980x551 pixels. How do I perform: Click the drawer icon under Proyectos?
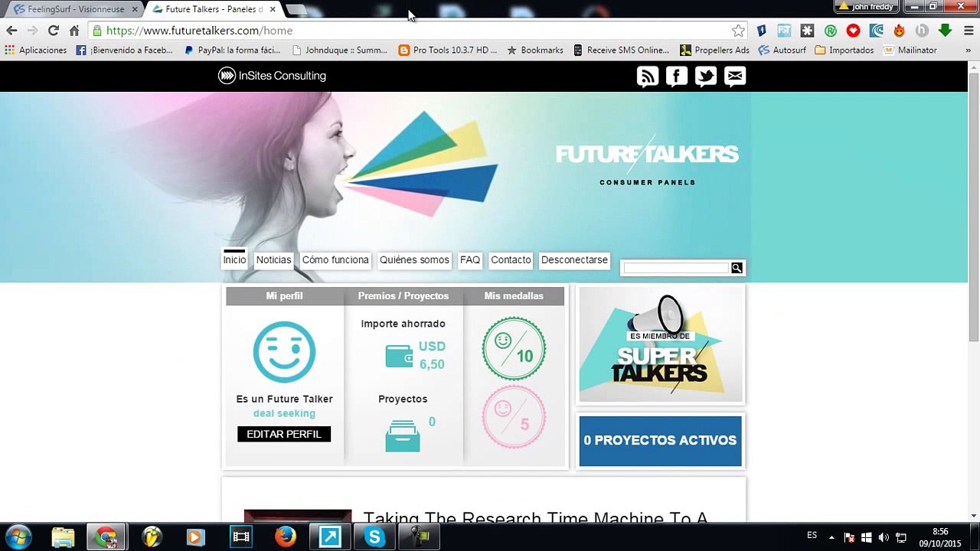[x=403, y=435]
